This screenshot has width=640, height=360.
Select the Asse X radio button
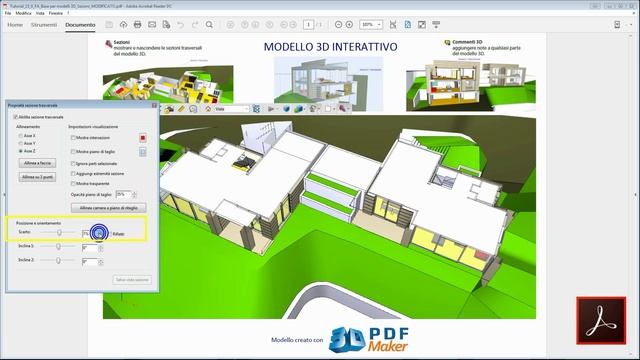click(x=20, y=136)
